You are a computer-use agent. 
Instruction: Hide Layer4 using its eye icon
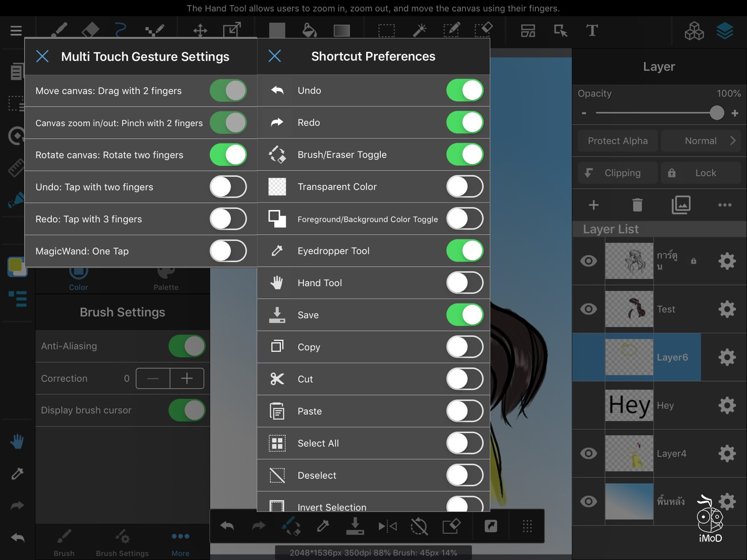588,453
